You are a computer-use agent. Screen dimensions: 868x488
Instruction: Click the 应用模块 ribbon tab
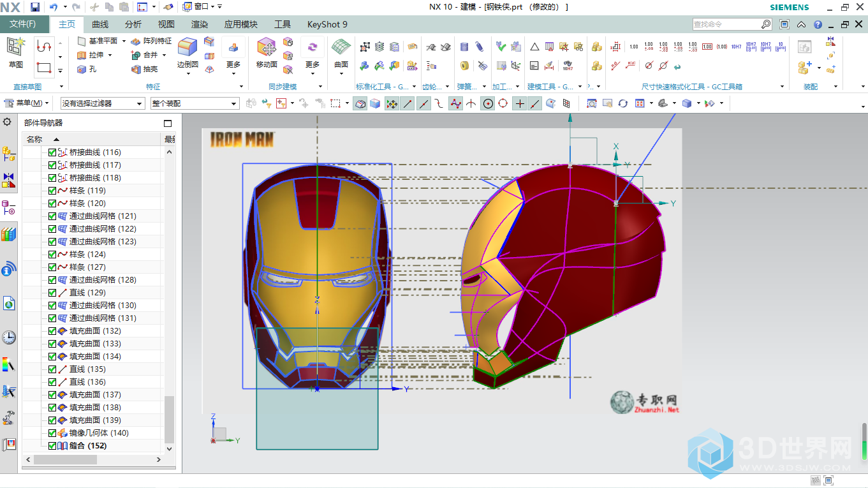(x=241, y=24)
